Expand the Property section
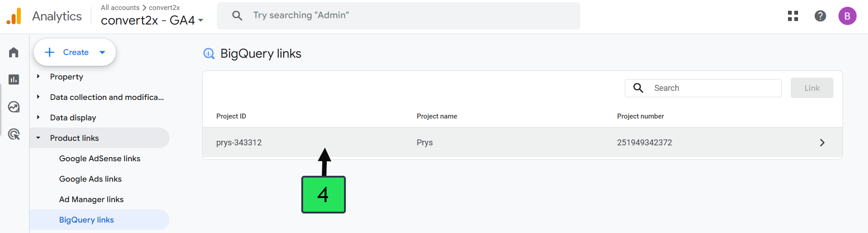This screenshot has width=868, height=233. 66,77
